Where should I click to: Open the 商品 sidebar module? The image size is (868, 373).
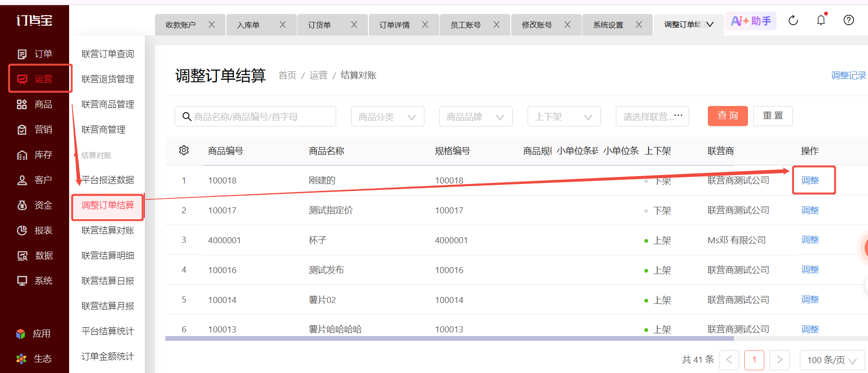pos(35,105)
